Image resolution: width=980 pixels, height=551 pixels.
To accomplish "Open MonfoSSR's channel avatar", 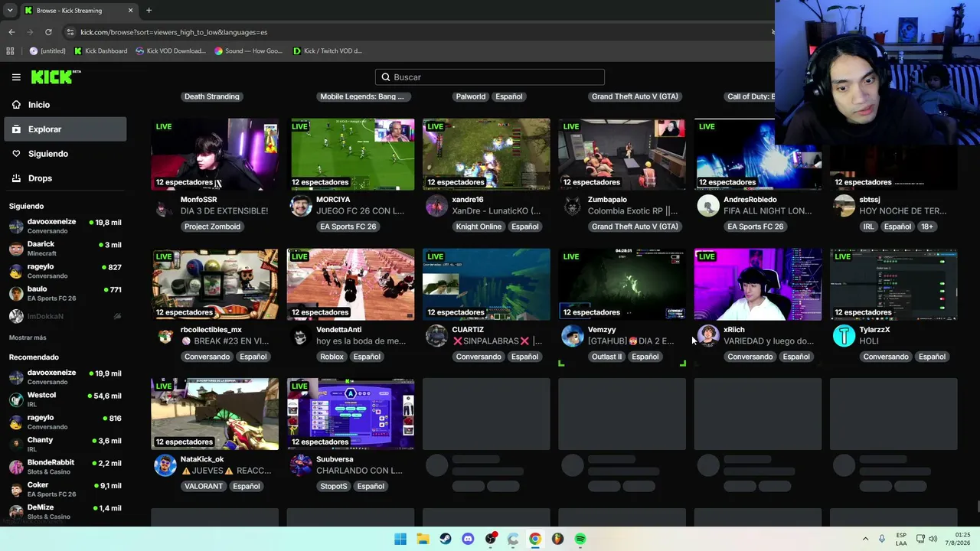I will [165, 207].
